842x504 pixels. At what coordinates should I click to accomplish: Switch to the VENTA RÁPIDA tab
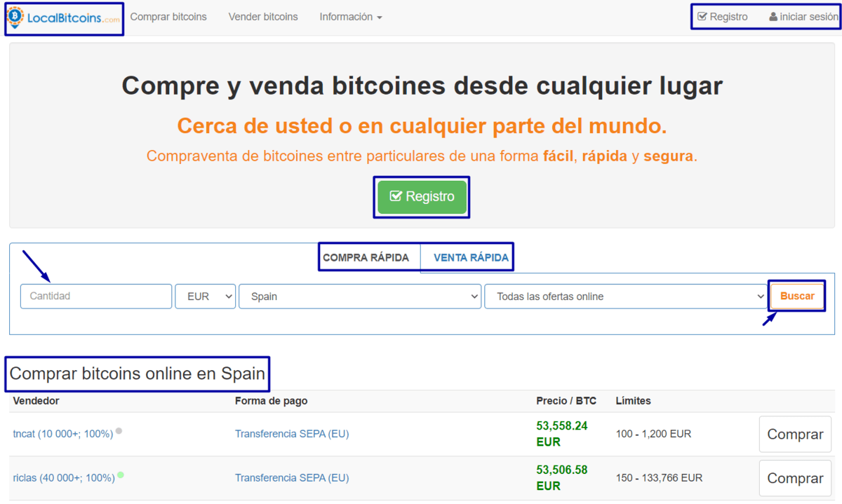[x=471, y=258]
